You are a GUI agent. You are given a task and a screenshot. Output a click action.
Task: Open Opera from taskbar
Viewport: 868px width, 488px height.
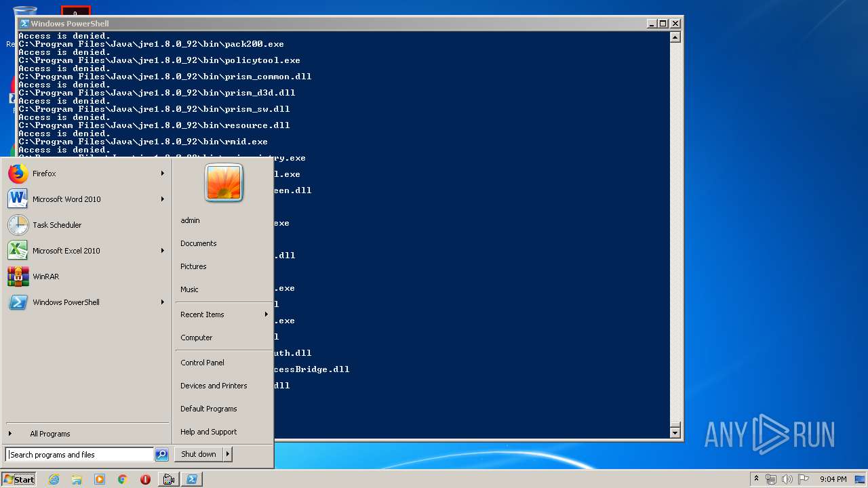point(145,479)
